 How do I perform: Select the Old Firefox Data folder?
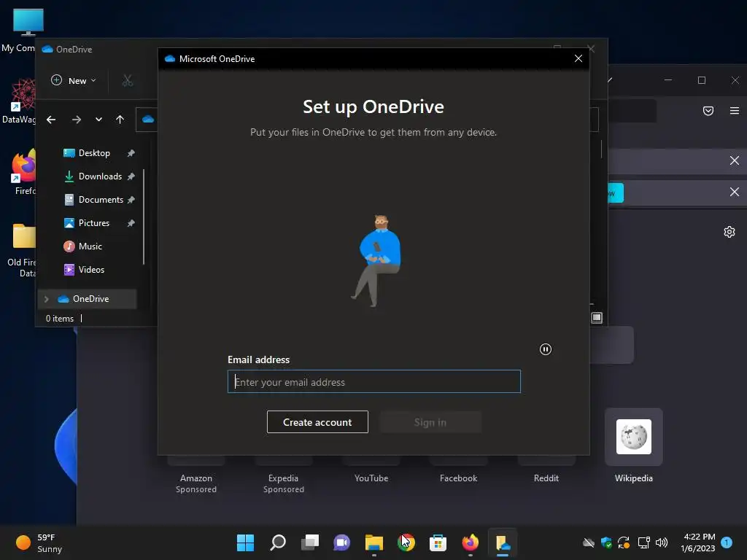point(22,251)
